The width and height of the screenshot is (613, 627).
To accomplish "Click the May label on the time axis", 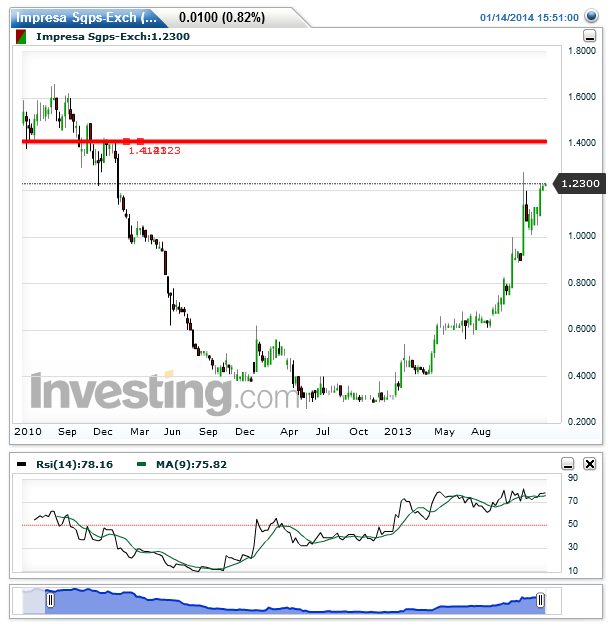I will point(444,432).
